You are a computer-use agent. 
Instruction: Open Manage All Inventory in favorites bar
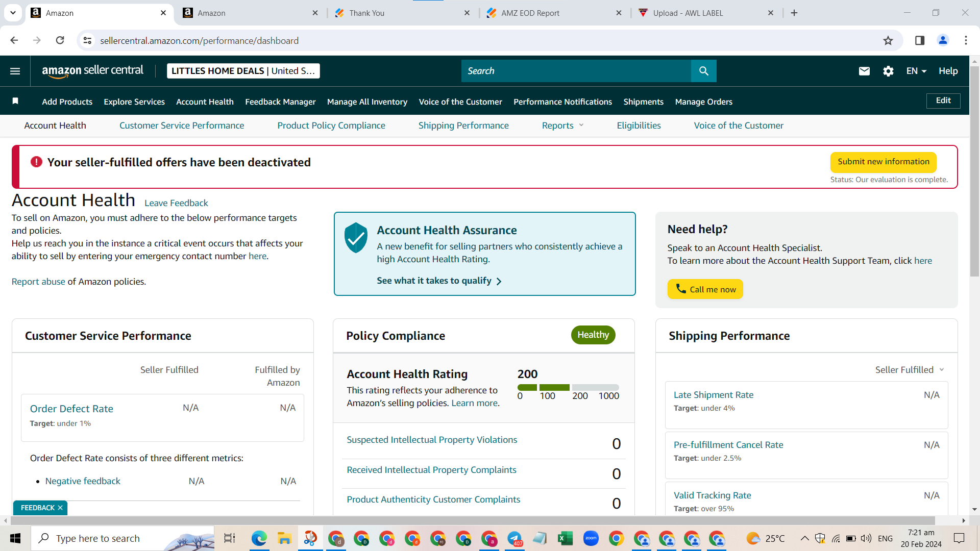tap(367, 102)
